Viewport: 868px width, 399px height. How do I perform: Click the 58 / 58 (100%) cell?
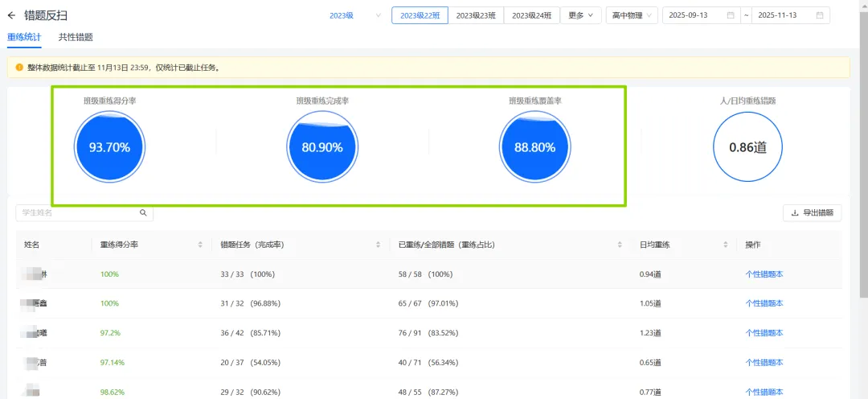coord(425,274)
